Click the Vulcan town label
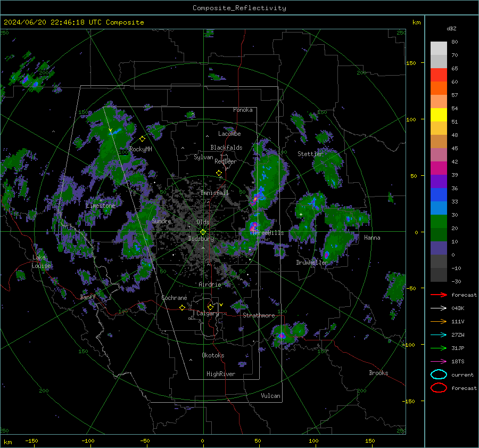The height and width of the screenshot is (448, 479). point(270,396)
